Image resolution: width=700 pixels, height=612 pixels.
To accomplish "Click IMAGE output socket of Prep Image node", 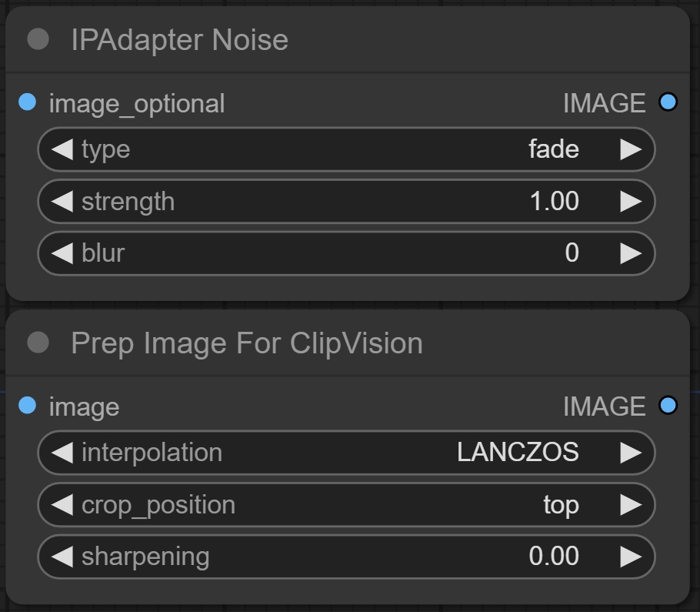I will click(x=668, y=406).
